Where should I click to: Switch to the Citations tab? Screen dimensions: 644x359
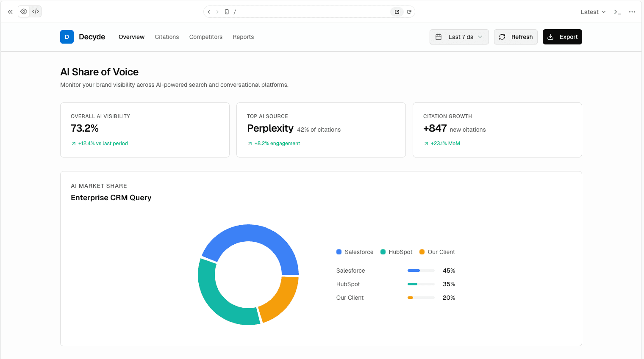click(167, 37)
